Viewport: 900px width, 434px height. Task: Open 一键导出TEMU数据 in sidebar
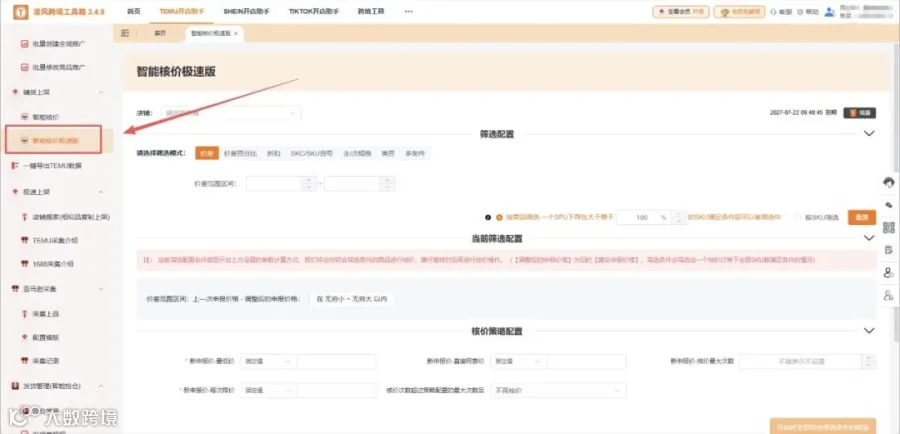tap(52, 166)
